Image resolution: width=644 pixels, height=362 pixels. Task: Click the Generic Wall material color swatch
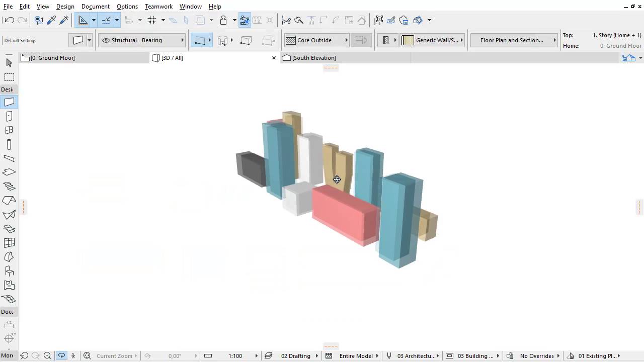pos(408,40)
